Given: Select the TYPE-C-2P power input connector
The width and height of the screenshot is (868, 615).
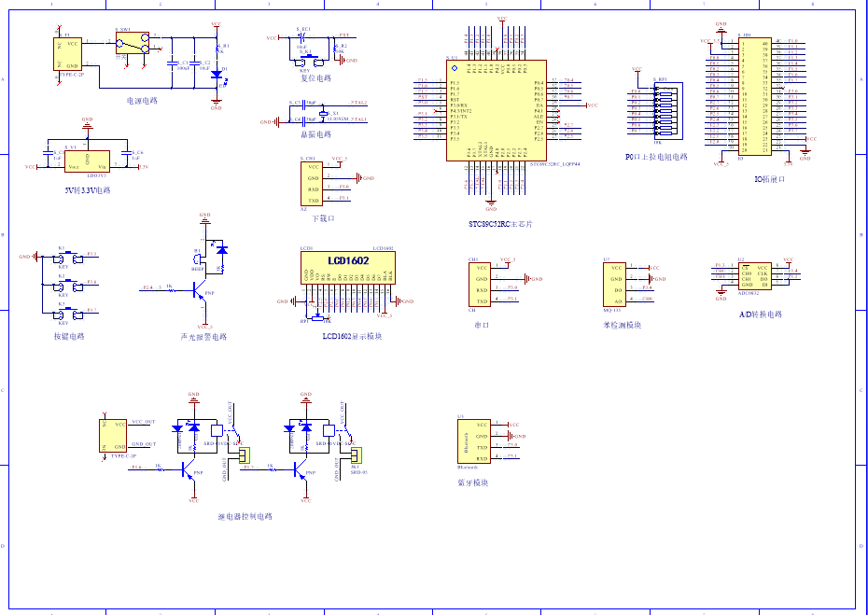Looking at the screenshot, I should coord(67,54).
